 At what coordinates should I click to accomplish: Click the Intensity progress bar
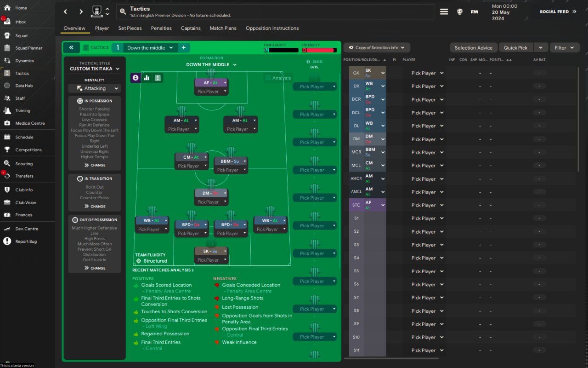[319, 50]
